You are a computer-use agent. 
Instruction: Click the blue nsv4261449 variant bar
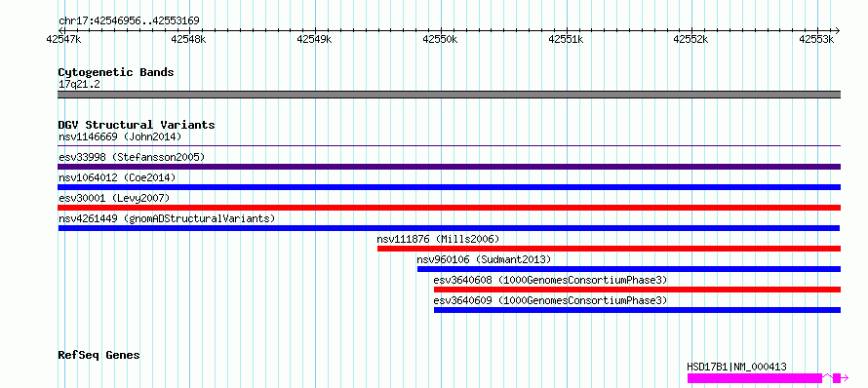(x=449, y=228)
